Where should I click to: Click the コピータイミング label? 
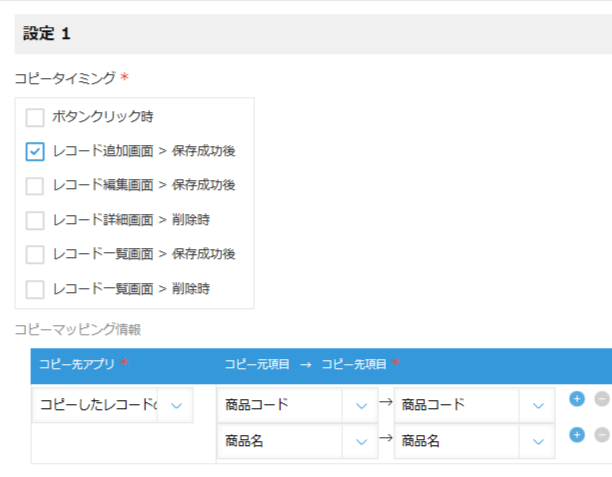click(65, 78)
